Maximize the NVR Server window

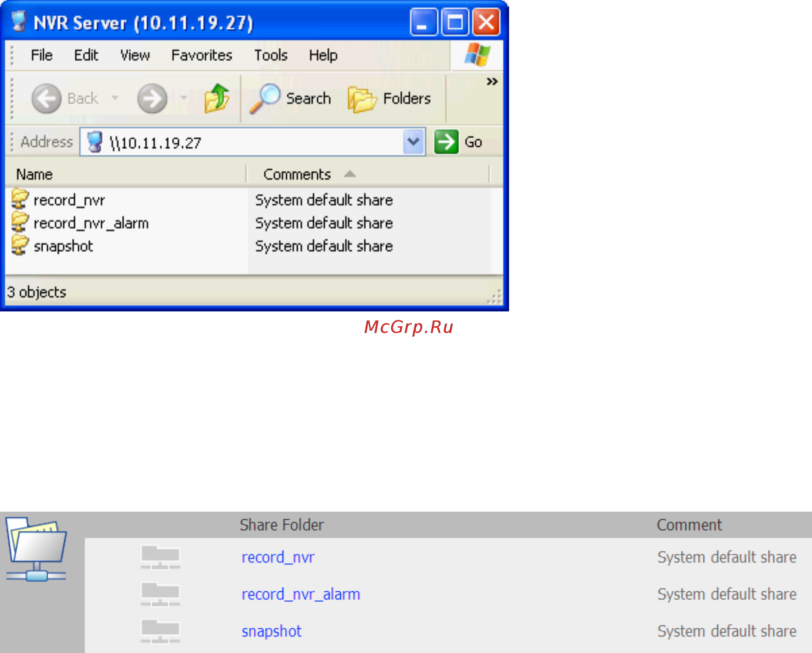tap(455, 22)
